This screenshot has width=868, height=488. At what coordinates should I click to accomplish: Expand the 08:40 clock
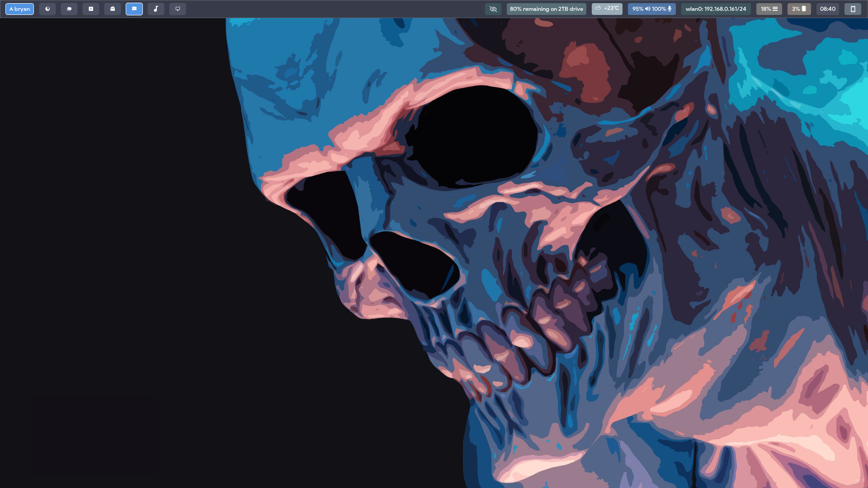(827, 9)
